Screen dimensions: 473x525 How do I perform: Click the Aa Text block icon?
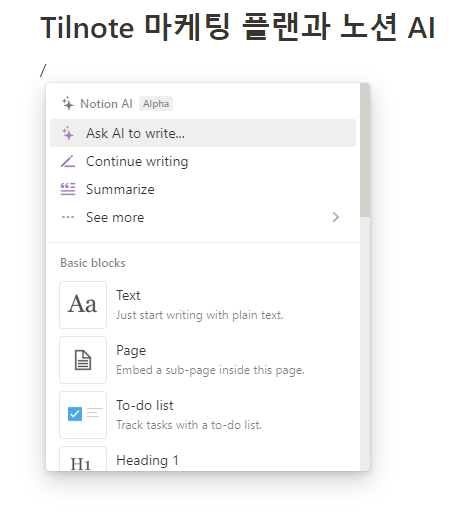click(83, 305)
